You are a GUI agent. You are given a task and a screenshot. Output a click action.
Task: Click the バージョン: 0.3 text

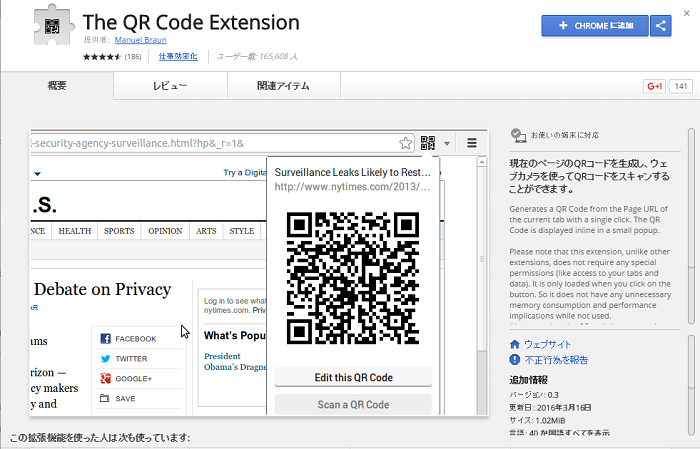click(x=534, y=395)
